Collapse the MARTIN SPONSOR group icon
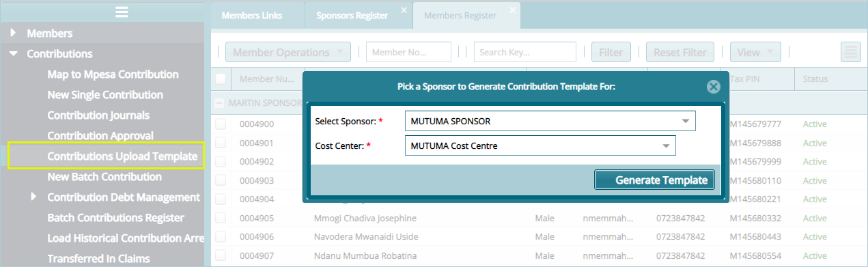The height and width of the screenshot is (267, 868). tap(220, 103)
